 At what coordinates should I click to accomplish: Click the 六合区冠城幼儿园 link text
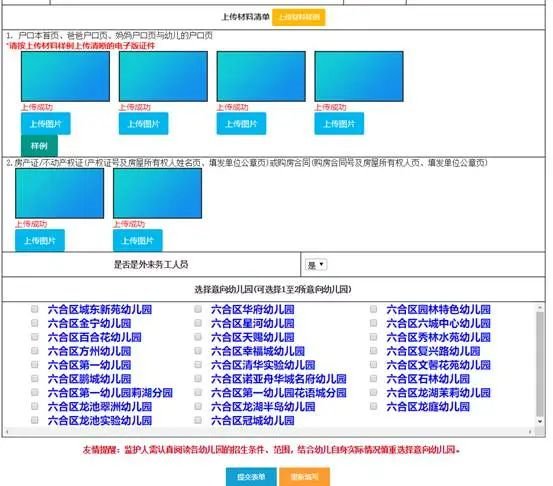point(253,420)
